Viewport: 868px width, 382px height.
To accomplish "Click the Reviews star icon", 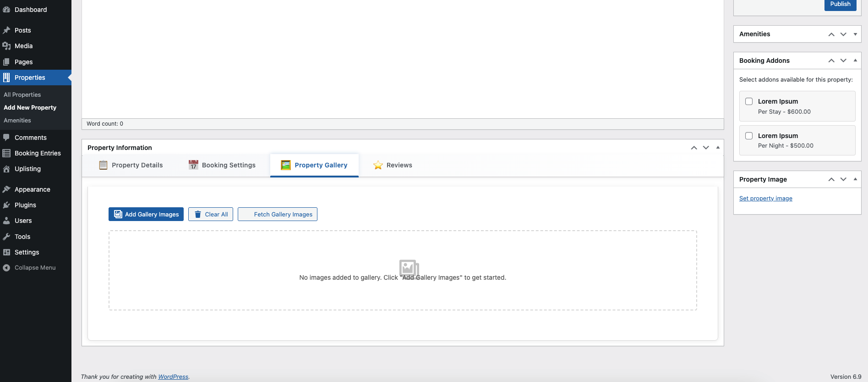I will (x=378, y=165).
